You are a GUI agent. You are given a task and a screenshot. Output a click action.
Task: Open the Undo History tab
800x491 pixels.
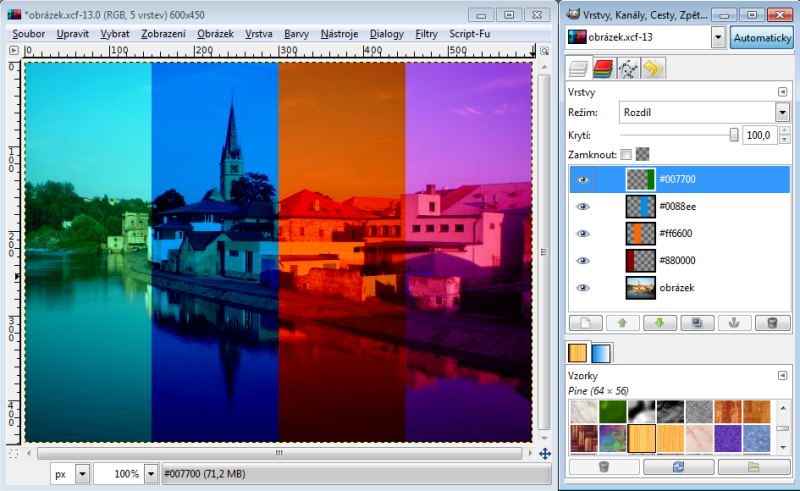(x=653, y=69)
